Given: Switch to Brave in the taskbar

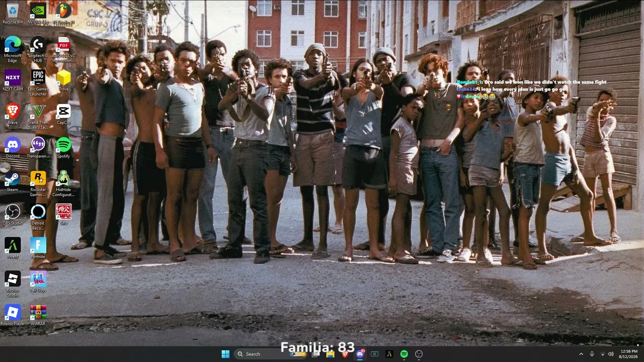Looking at the screenshot, I should (345, 354).
